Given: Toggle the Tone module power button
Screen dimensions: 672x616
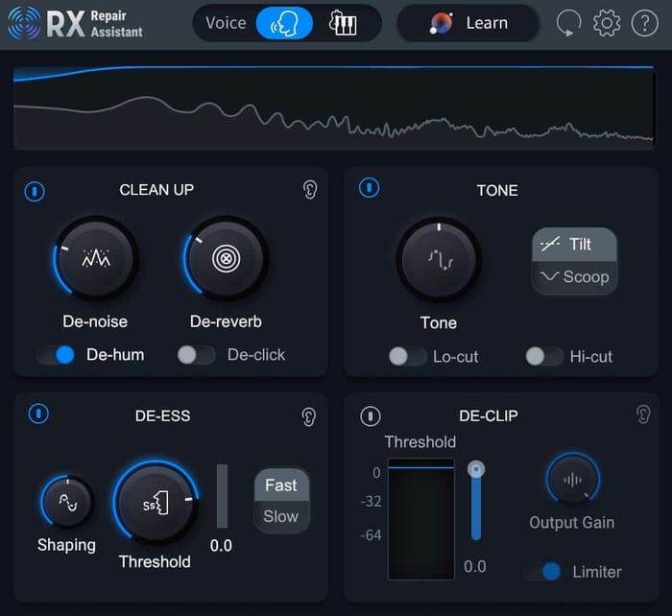Looking at the screenshot, I should (x=369, y=188).
